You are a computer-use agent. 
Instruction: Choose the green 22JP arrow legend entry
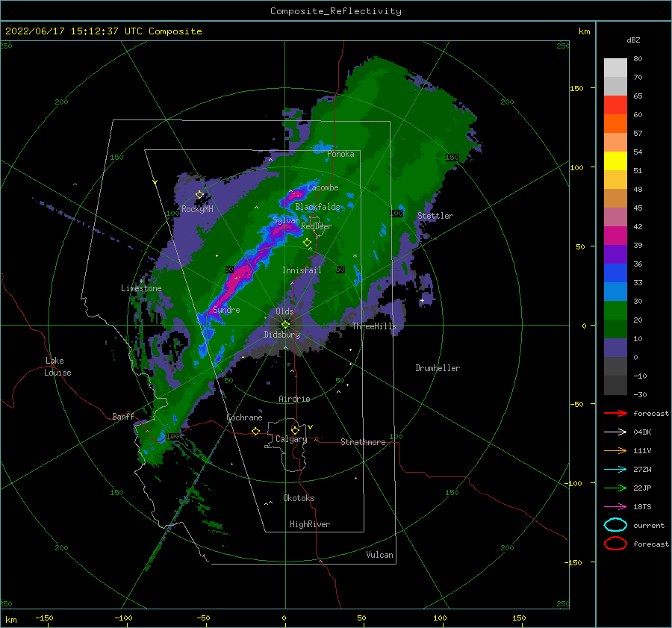pyautogui.click(x=615, y=488)
